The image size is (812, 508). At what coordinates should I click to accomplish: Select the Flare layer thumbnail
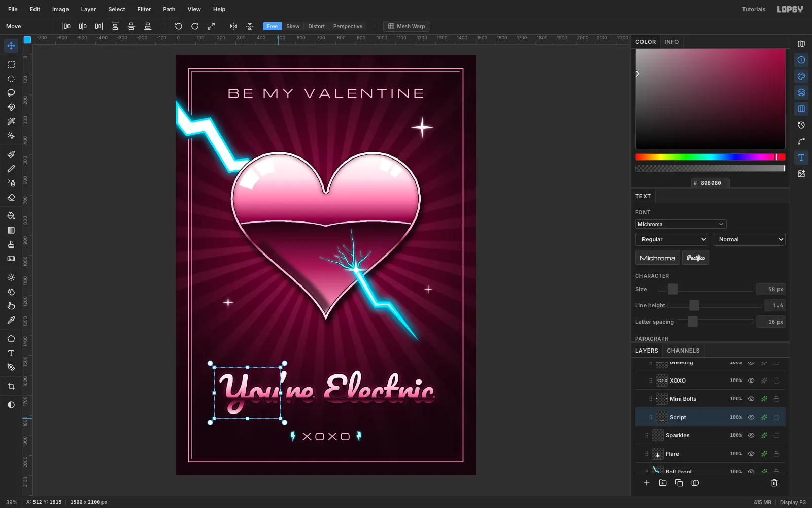(x=658, y=454)
